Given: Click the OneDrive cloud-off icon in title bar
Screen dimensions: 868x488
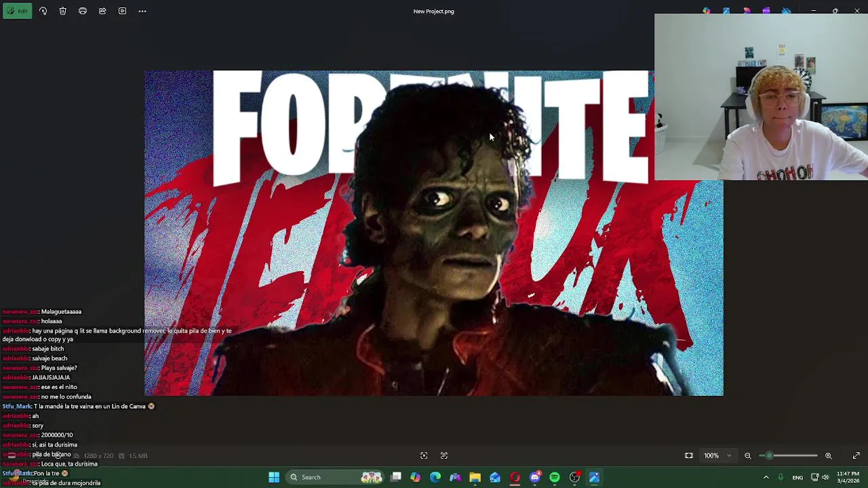Looking at the screenshot, I should tap(787, 11).
